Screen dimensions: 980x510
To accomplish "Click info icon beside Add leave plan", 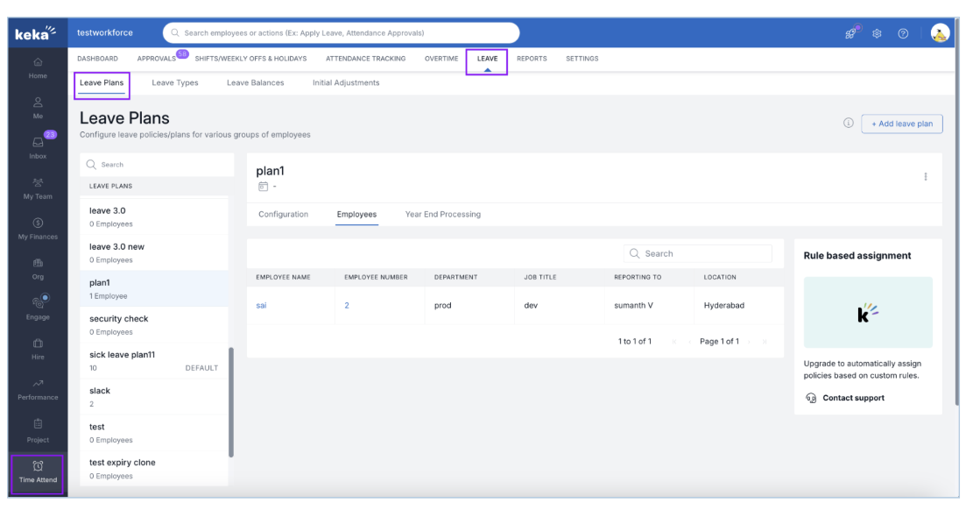I will pyautogui.click(x=848, y=124).
